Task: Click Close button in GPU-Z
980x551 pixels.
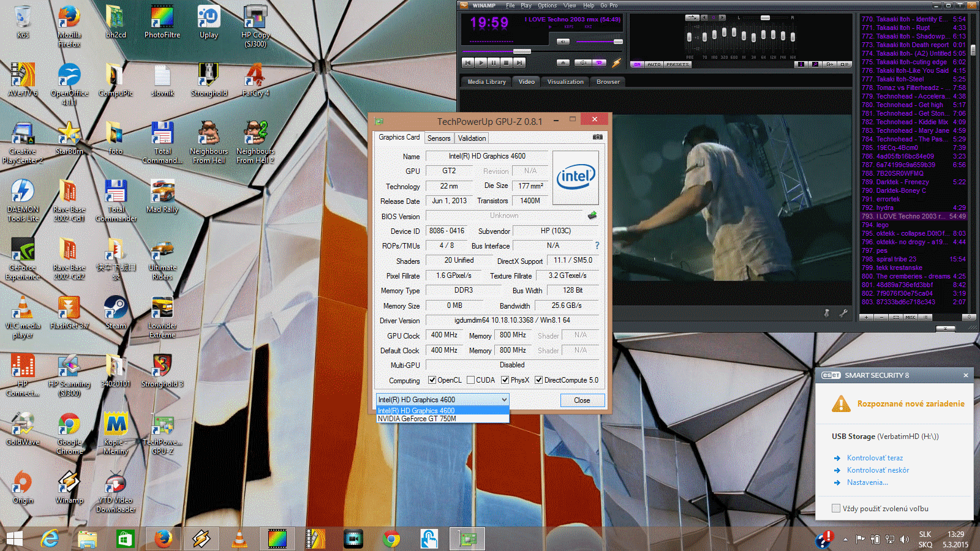Action: tap(582, 400)
